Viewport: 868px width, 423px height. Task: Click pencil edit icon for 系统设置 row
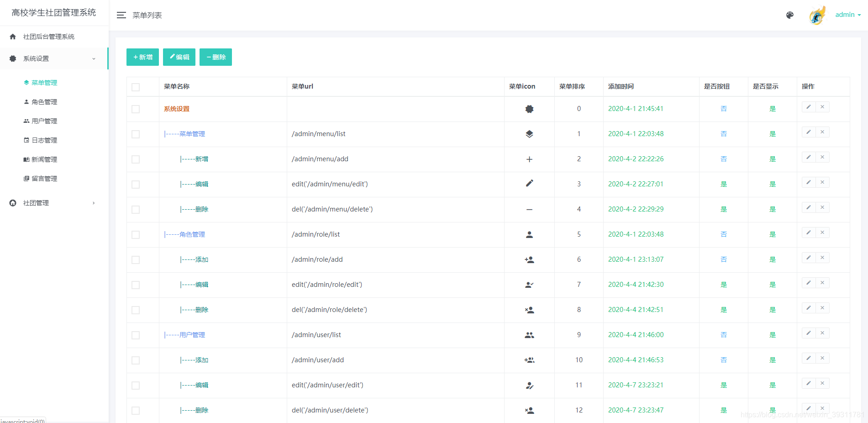coord(809,107)
